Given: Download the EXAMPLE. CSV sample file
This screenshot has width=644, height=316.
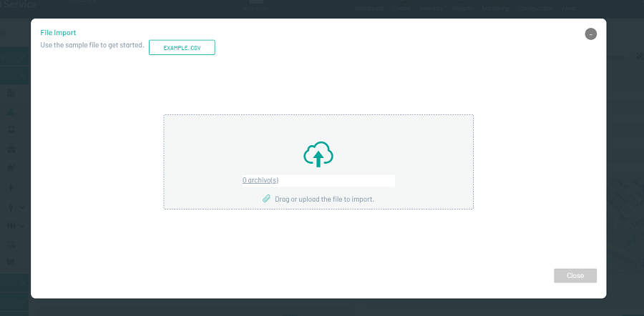Looking at the screenshot, I should 182,48.
